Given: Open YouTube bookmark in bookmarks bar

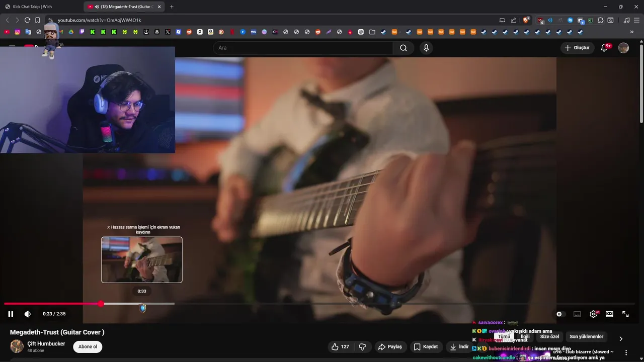Looking at the screenshot, I should (x=7, y=32).
